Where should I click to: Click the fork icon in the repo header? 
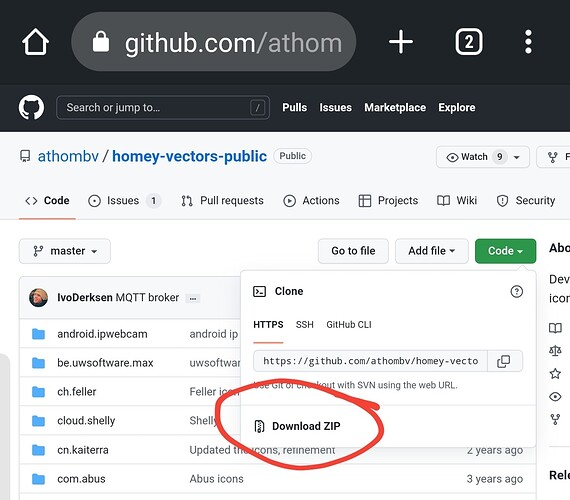553,157
